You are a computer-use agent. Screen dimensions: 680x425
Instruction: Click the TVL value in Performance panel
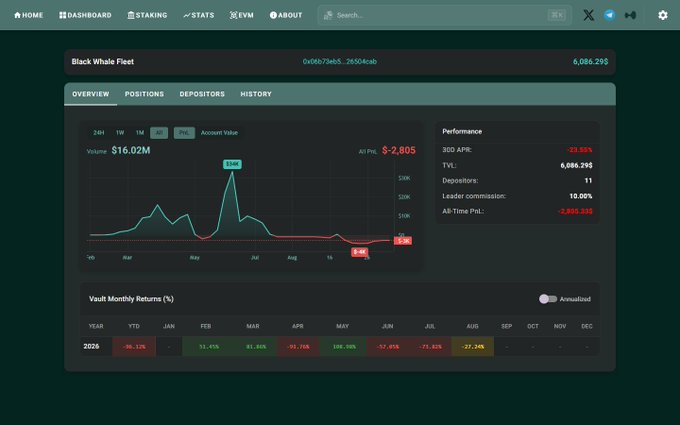pyautogui.click(x=576, y=165)
